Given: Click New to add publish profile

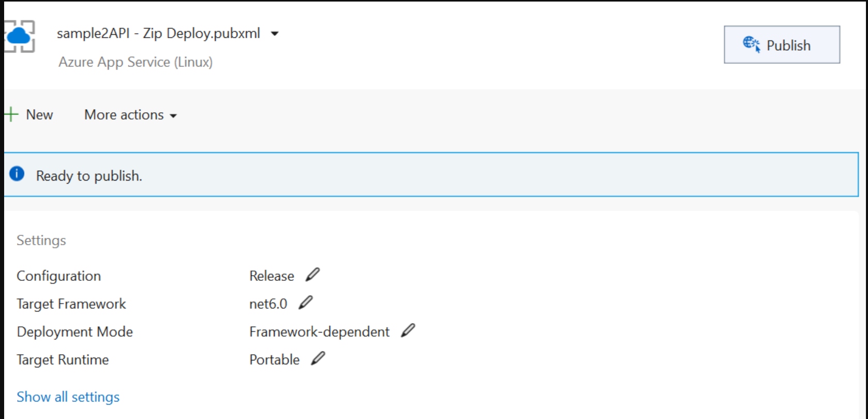Looking at the screenshot, I should tap(39, 115).
